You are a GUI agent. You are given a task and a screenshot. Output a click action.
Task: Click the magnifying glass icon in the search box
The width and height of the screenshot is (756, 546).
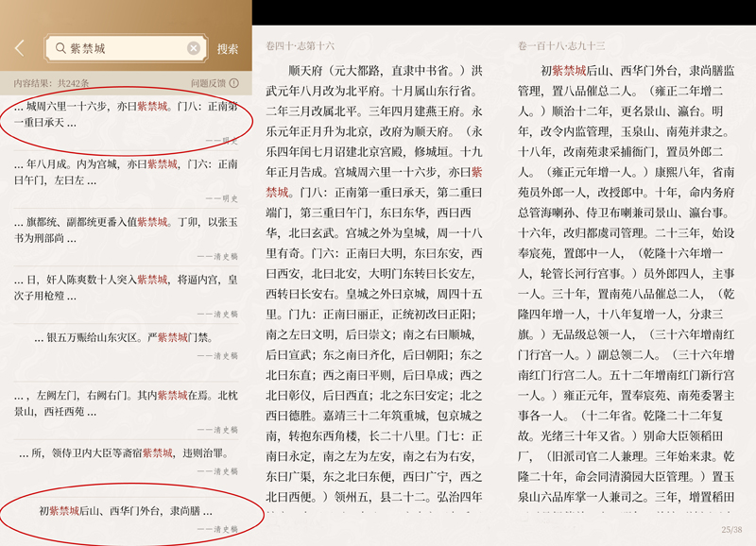coord(60,48)
